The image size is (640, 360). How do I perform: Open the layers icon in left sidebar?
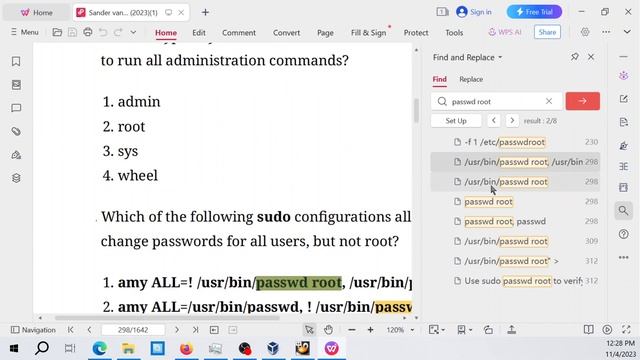[16, 178]
